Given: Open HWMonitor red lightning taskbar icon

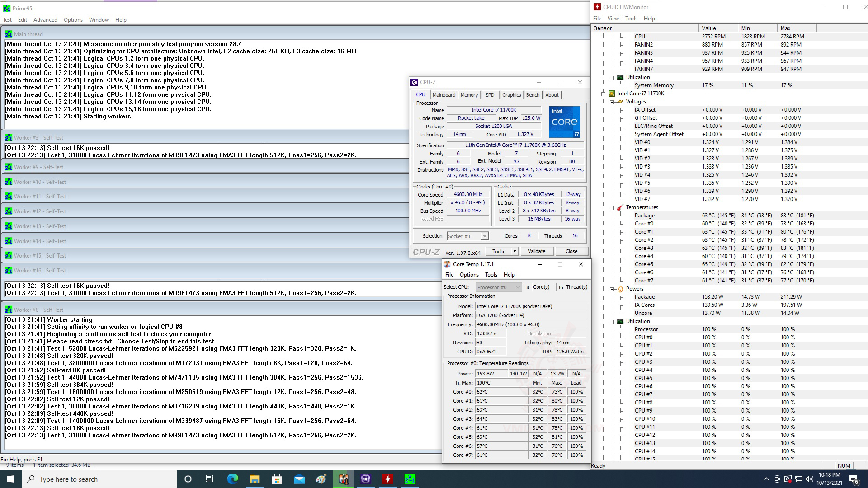Looking at the screenshot, I should [387, 479].
